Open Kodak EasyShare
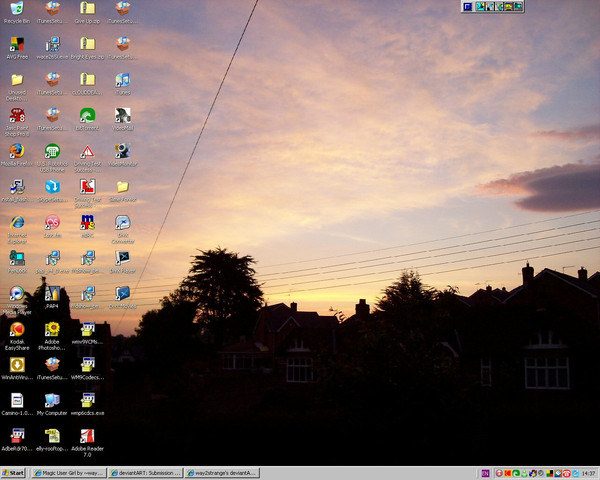The image size is (600, 480). click(x=17, y=330)
